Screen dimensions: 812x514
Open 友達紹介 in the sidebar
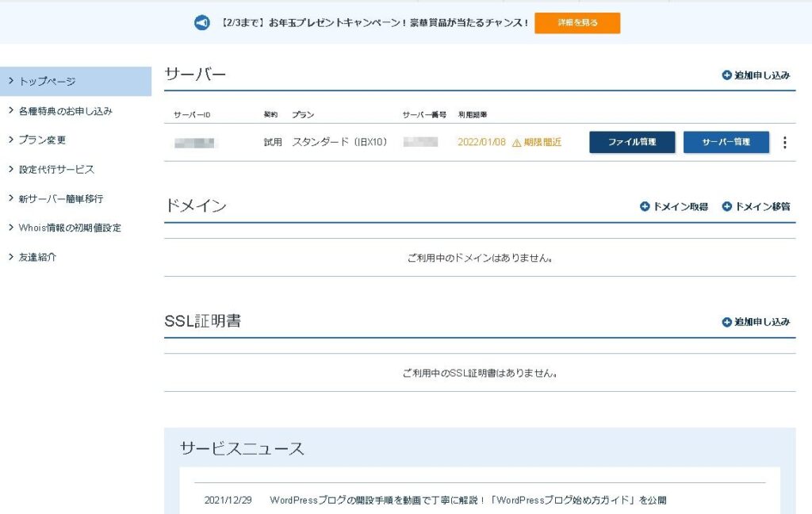point(37,257)
